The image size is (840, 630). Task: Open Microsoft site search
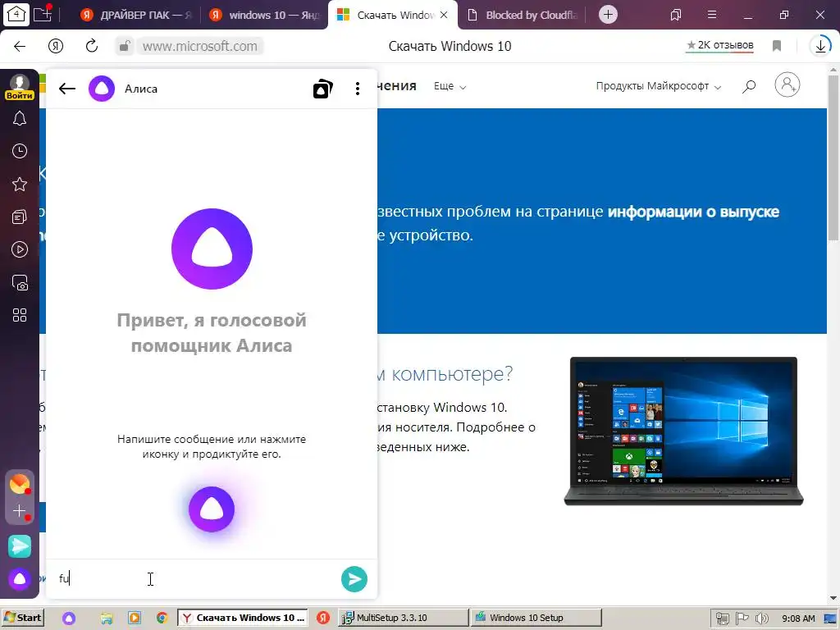pos(750,86)
